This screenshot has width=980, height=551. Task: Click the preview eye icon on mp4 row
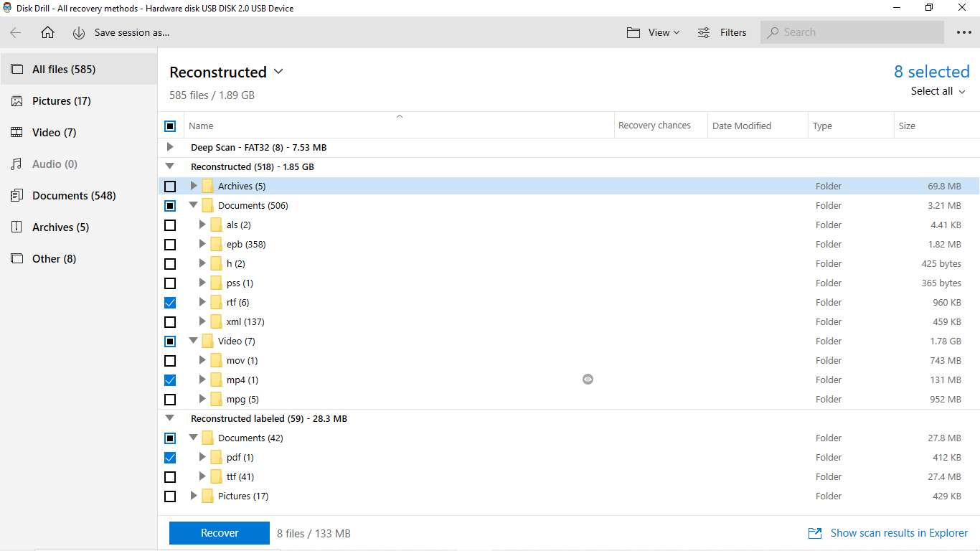588,380
